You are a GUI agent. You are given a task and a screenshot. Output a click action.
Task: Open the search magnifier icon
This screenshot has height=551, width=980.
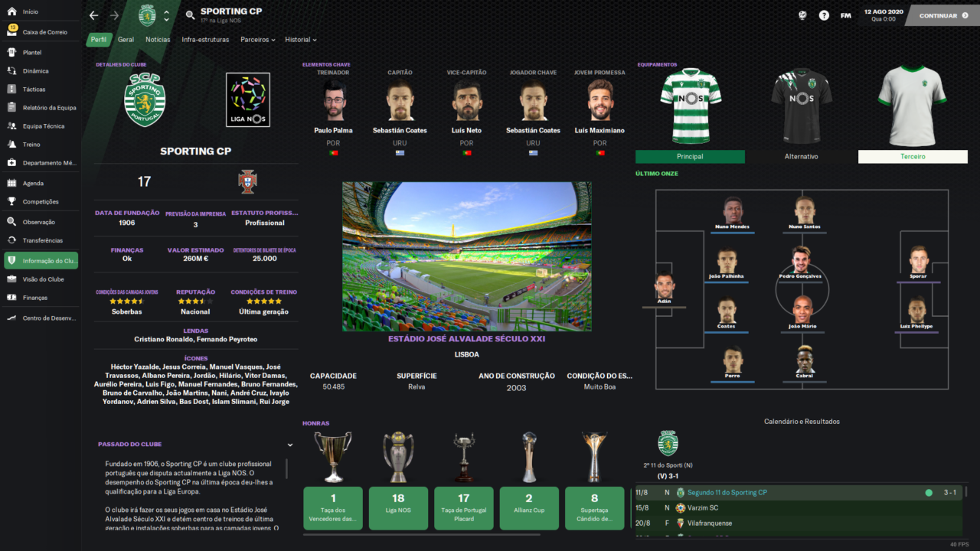[x=190, y=15]
